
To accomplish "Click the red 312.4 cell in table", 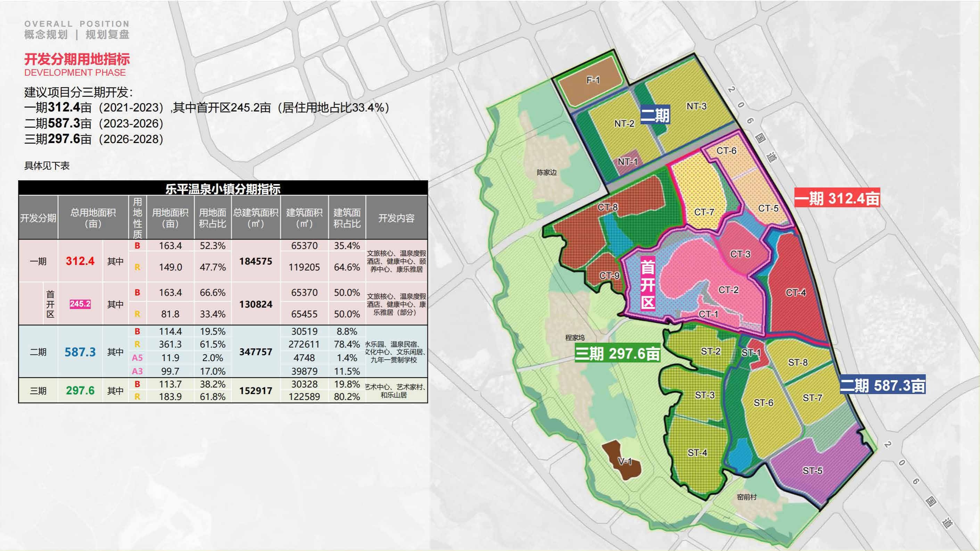I will (80, 261).
